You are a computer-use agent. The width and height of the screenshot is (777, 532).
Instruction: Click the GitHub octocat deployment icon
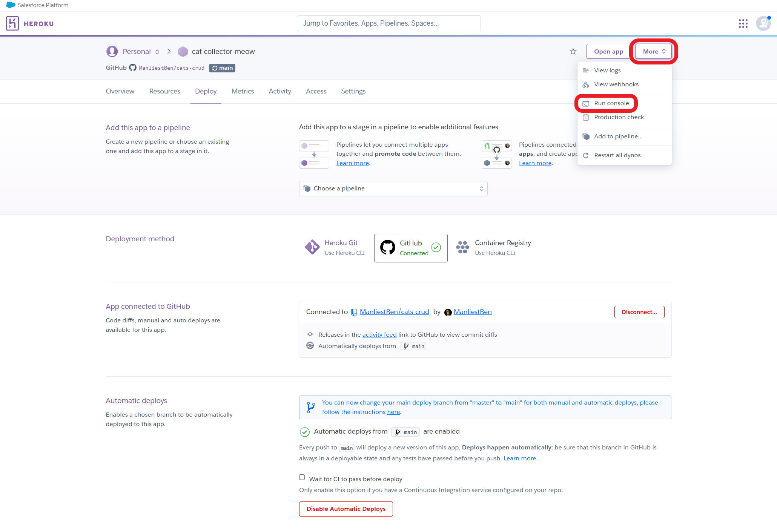387,248
